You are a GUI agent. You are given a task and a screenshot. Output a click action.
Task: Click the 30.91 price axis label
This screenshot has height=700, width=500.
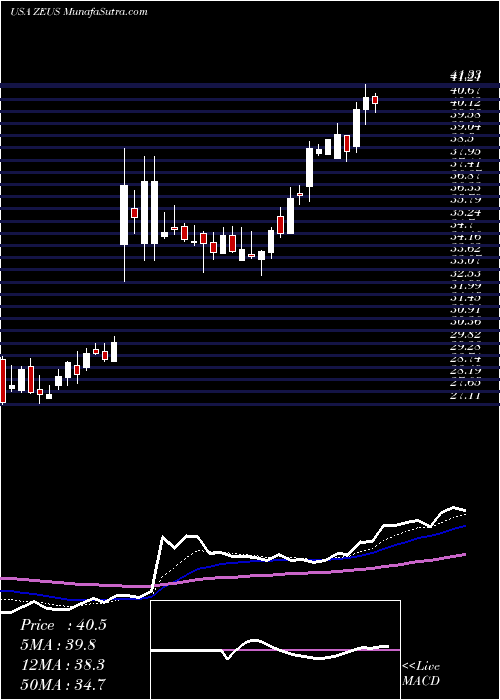[x=466, y=311]
